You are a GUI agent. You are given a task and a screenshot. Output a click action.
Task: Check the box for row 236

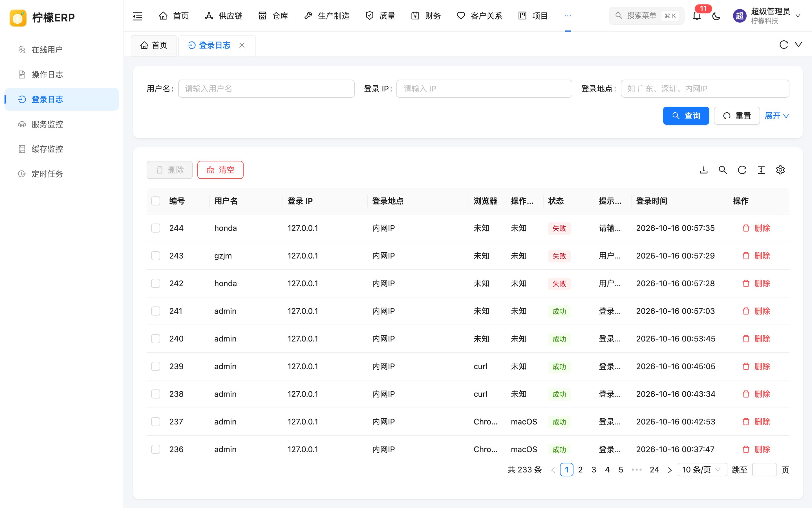156,449
